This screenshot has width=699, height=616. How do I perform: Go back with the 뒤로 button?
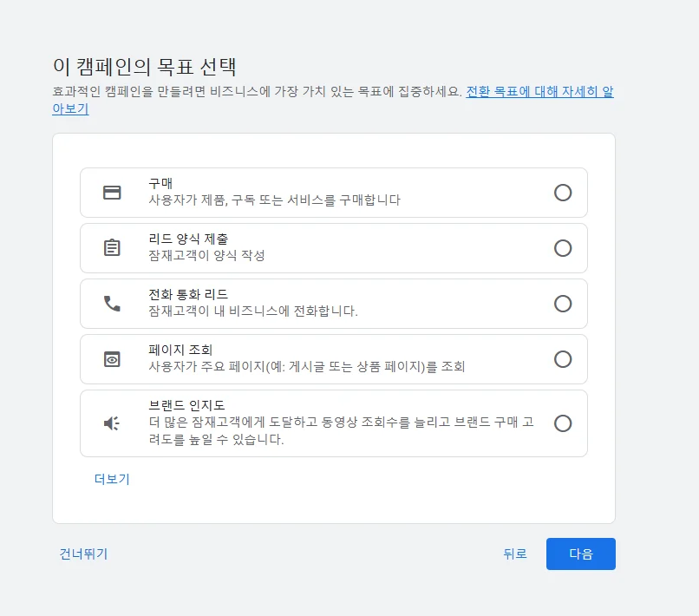515,554
